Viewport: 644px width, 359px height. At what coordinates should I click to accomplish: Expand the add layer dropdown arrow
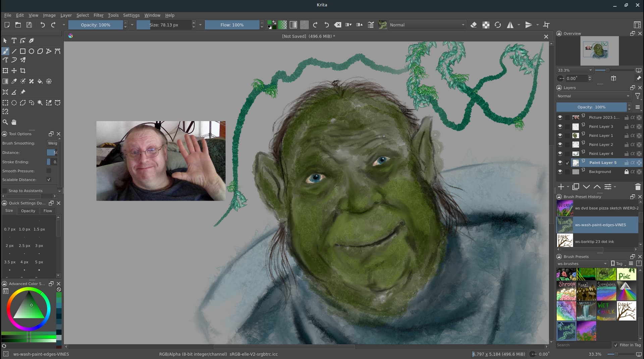click(x=568, y=187)
